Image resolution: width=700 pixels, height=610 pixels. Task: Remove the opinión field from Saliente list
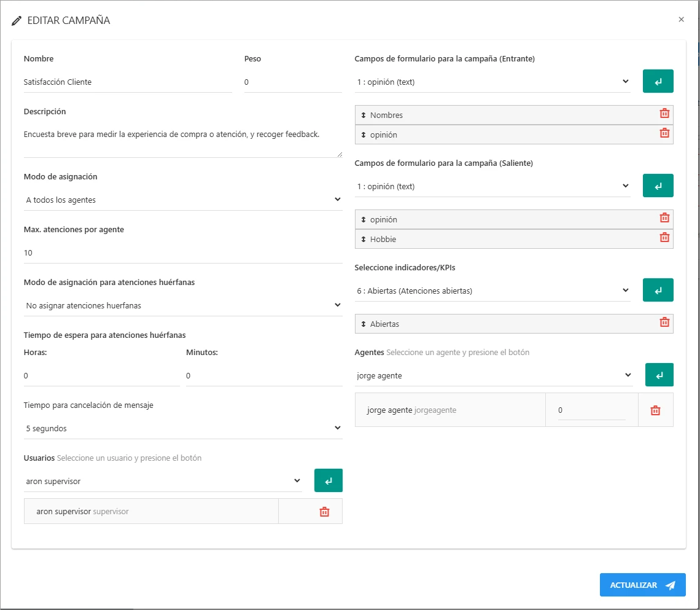point(664,217)
